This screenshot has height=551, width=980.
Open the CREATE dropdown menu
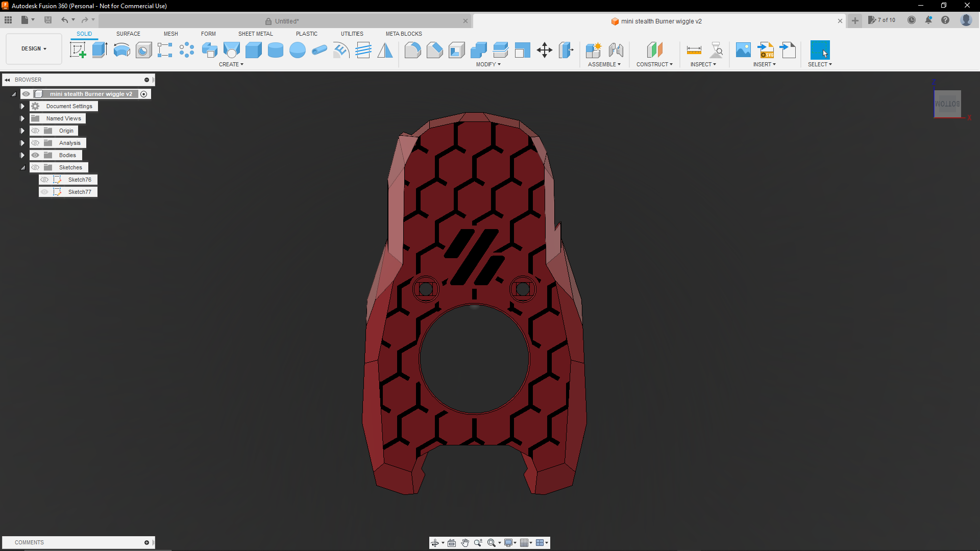coord(231,64)
